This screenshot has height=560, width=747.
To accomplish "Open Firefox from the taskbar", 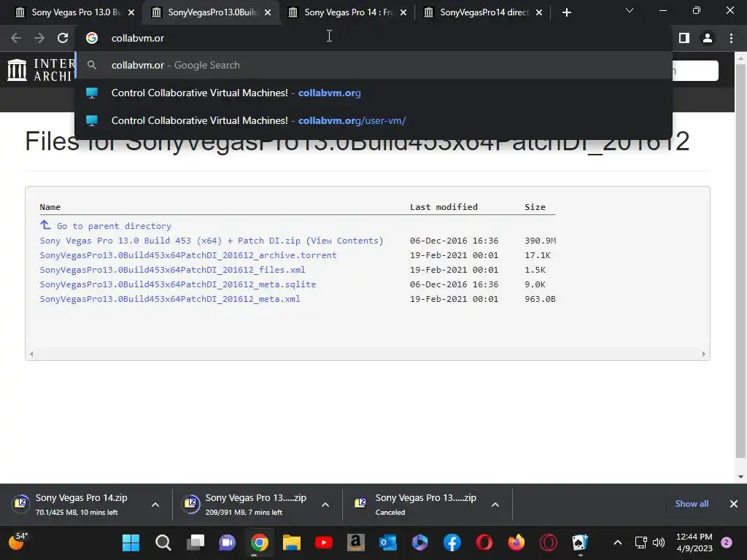I will [516, 542].
